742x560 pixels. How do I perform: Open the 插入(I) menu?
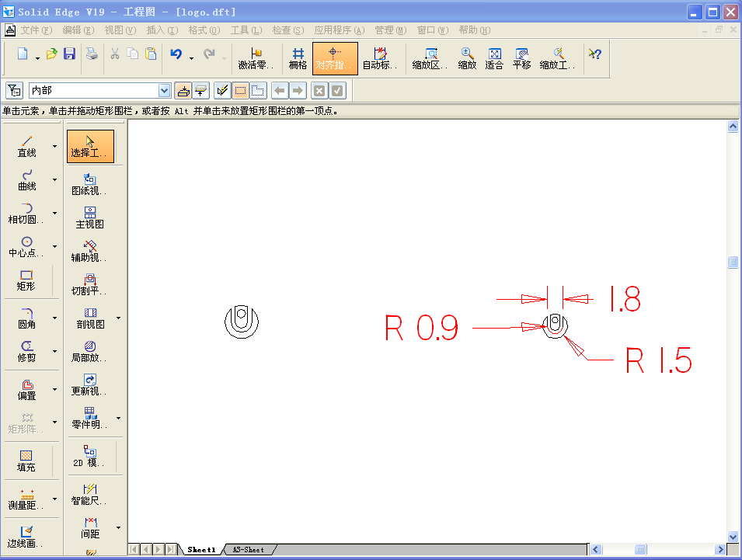(162, 30)
